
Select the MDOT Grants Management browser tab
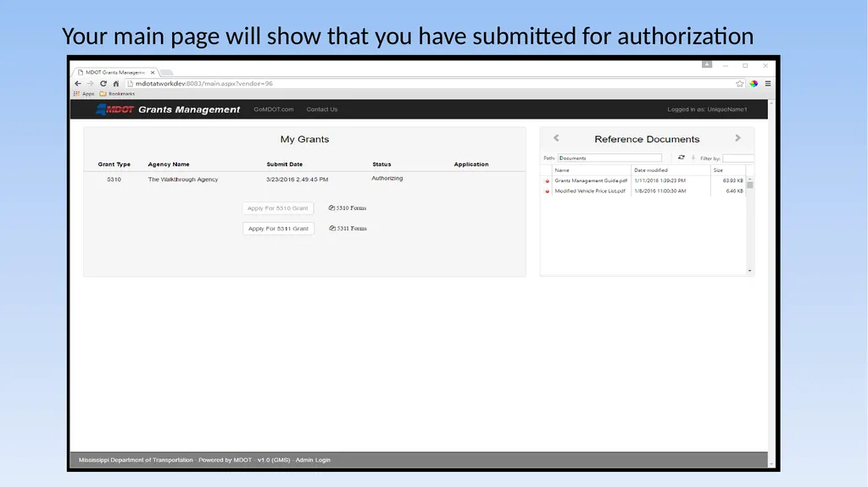coord(114,72)
